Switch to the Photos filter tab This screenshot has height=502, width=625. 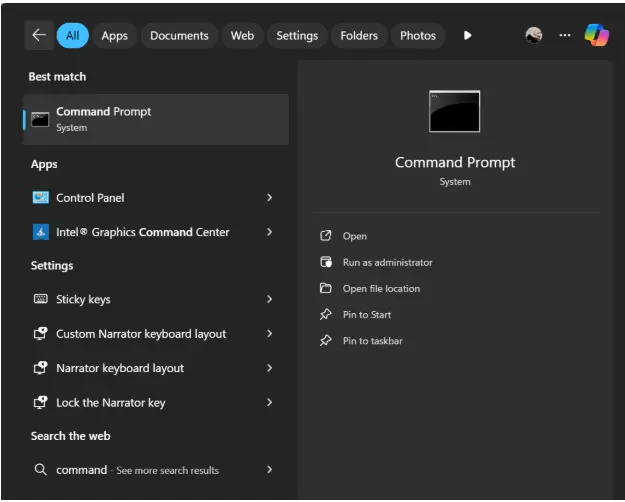[418, 35]
